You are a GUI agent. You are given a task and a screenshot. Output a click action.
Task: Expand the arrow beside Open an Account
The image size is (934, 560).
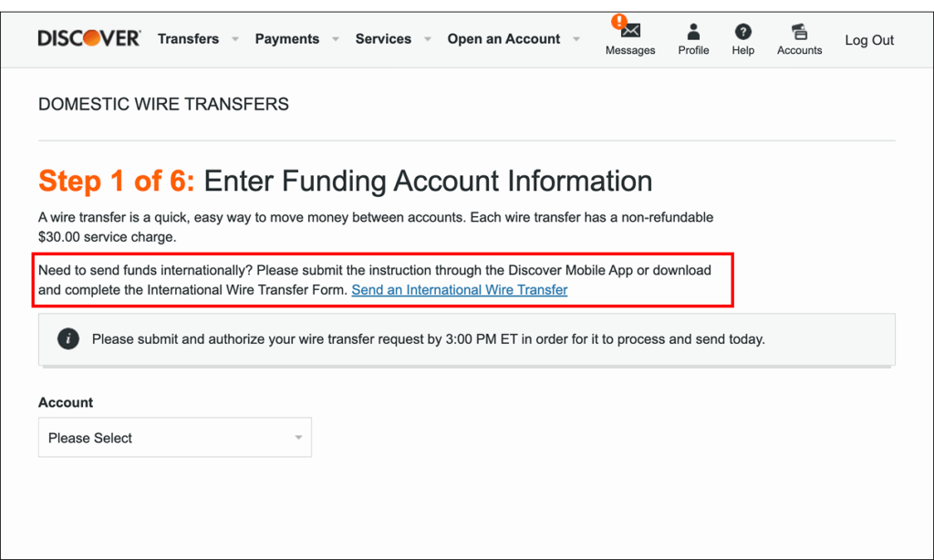click(x=576, y=39)
